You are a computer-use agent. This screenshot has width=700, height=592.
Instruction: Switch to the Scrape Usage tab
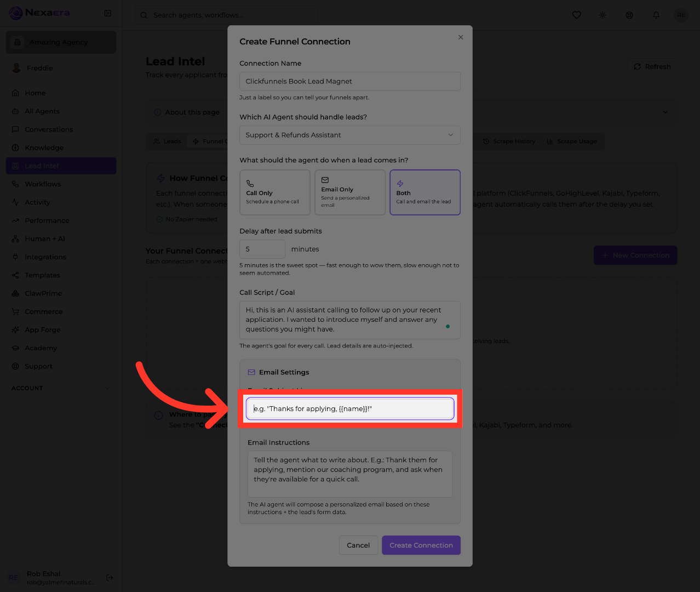point(572,141)
